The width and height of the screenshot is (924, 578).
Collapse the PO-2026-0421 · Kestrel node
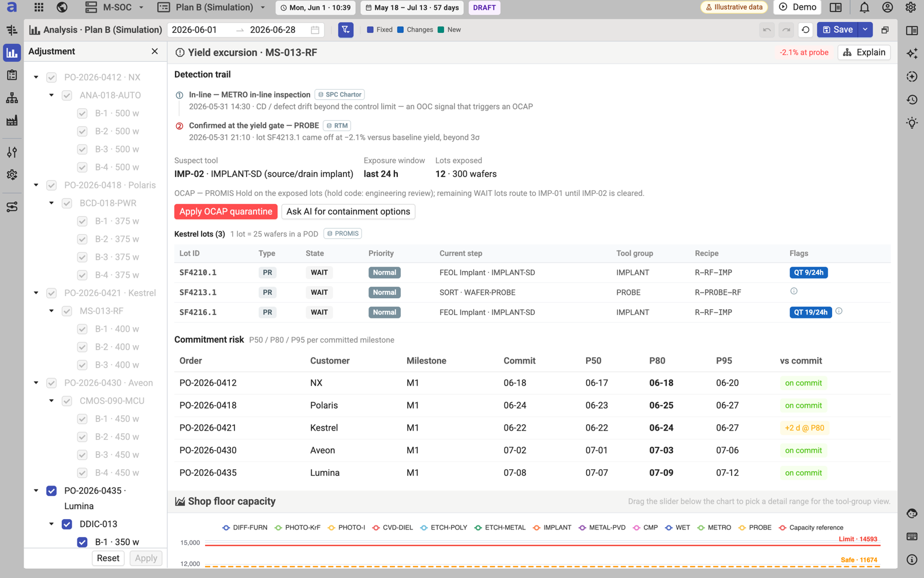tap(36, 293)
